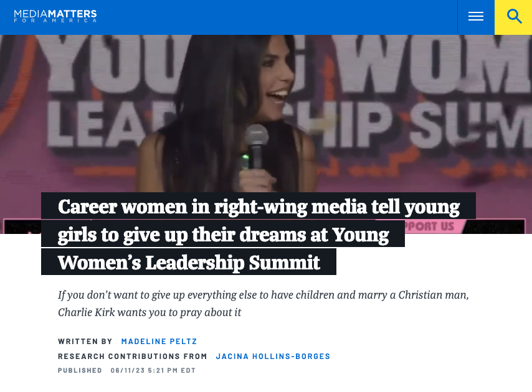Click headline line 'Career women in right-wing media'
This screenshot has height=392, width=532.
click(259, 206)
